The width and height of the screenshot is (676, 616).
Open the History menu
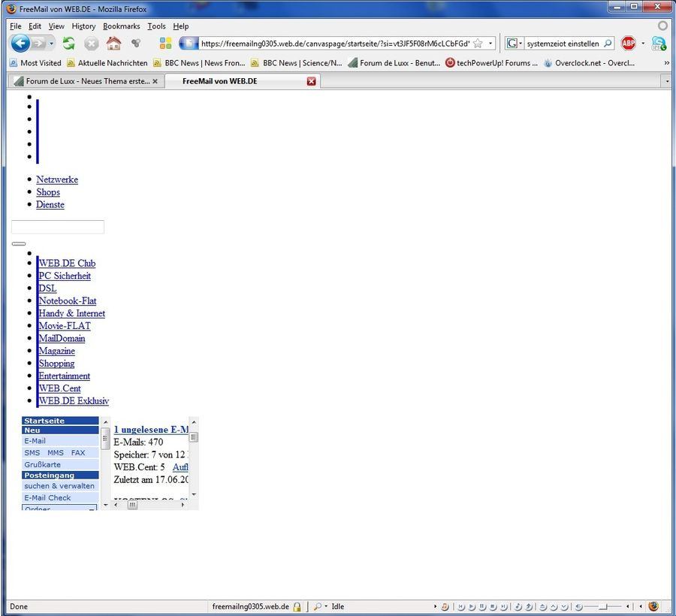[x=83, y=26]
